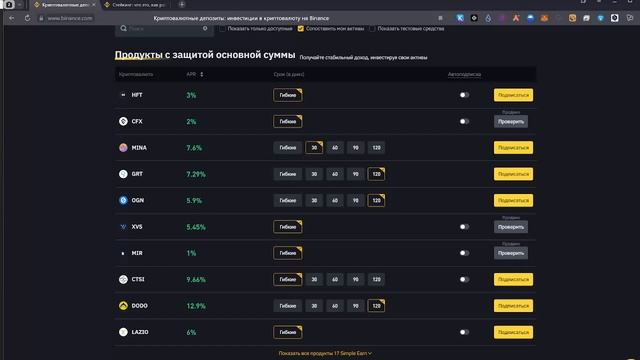Click the 'Автоподписка' column header

click(x=464, y=74)
